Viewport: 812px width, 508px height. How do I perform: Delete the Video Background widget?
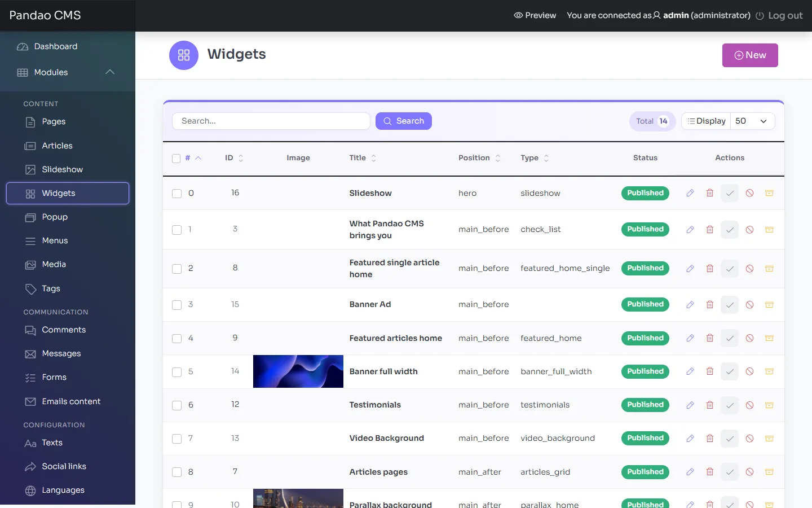click(710, 439)
